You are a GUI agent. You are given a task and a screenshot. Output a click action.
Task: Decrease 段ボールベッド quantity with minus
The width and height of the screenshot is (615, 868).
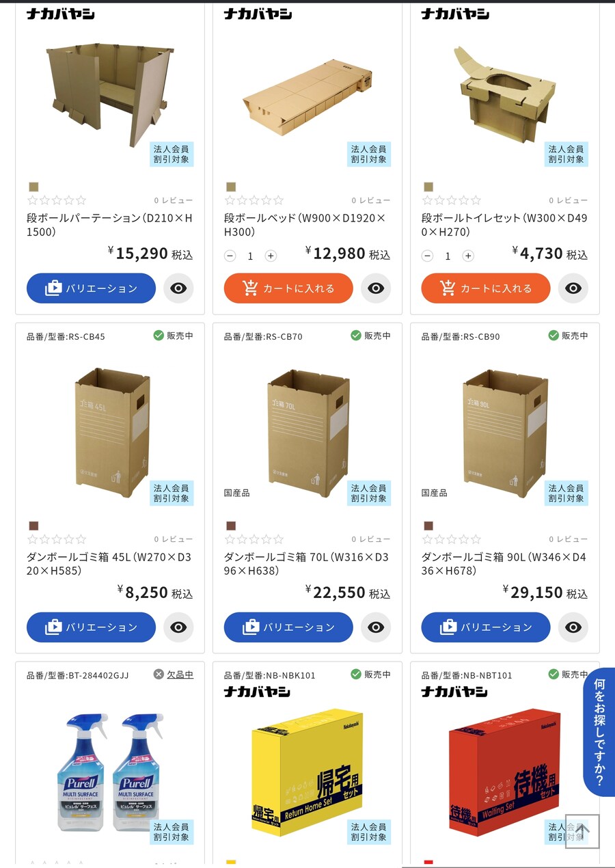tap(230, 256)
